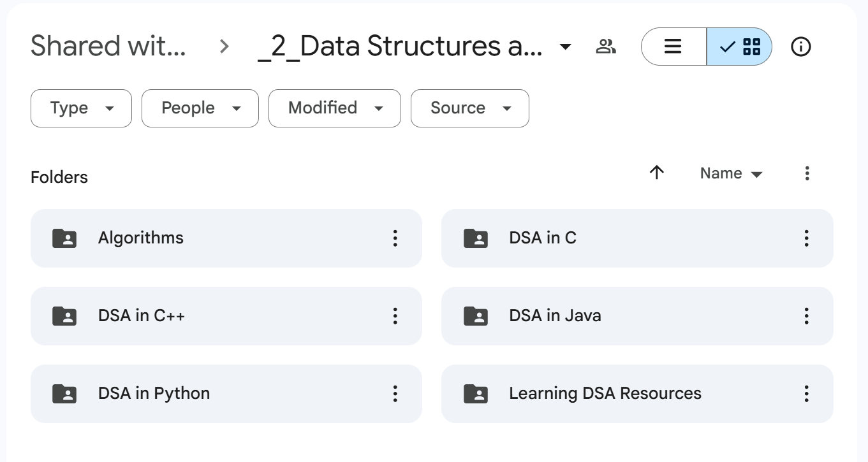Go to Shared with me breadcrumb
The width and height of the screenshot is (868, 462).
coord(108,47)
